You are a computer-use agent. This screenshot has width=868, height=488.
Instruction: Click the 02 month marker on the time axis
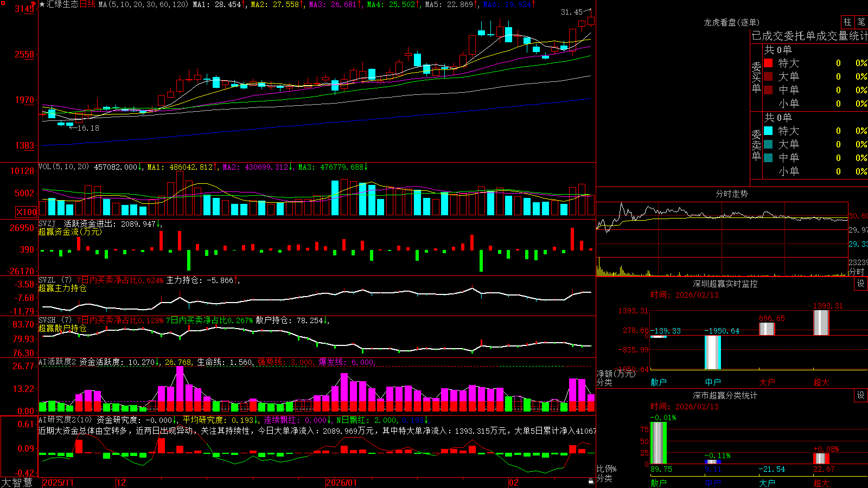pyautogui.click(x=514, y=483)
